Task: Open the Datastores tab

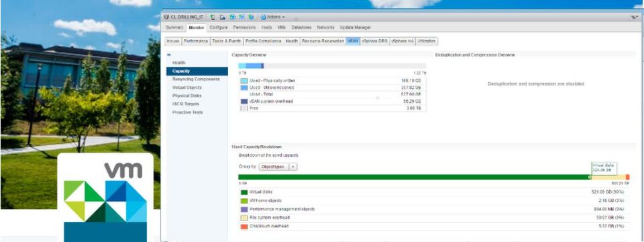Action: pos(301,28)
